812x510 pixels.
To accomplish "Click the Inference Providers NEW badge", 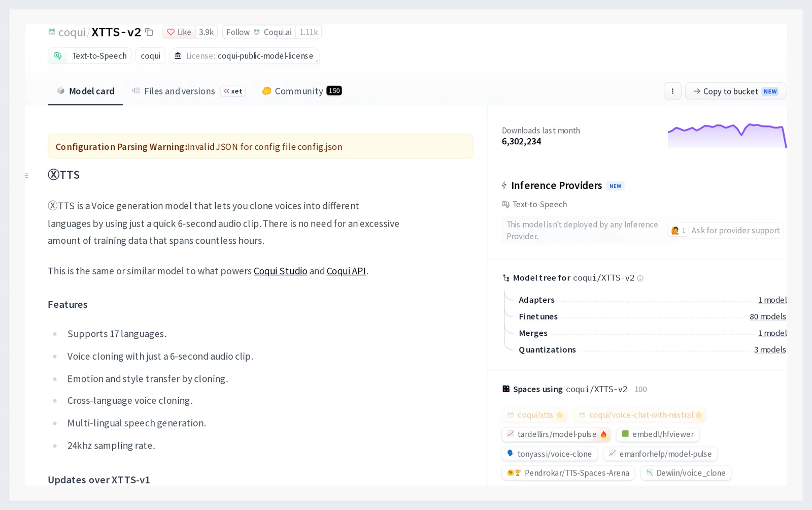I will [615, 186].
